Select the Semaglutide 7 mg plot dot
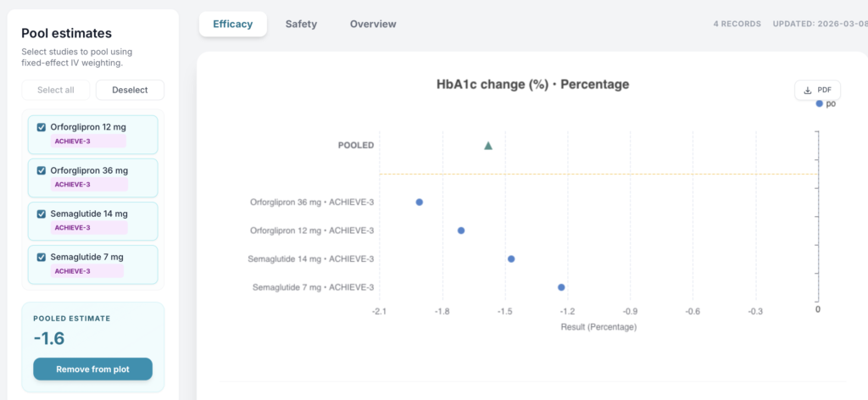The width and height of the screenshot is (868, 400). tap(561, 287)
